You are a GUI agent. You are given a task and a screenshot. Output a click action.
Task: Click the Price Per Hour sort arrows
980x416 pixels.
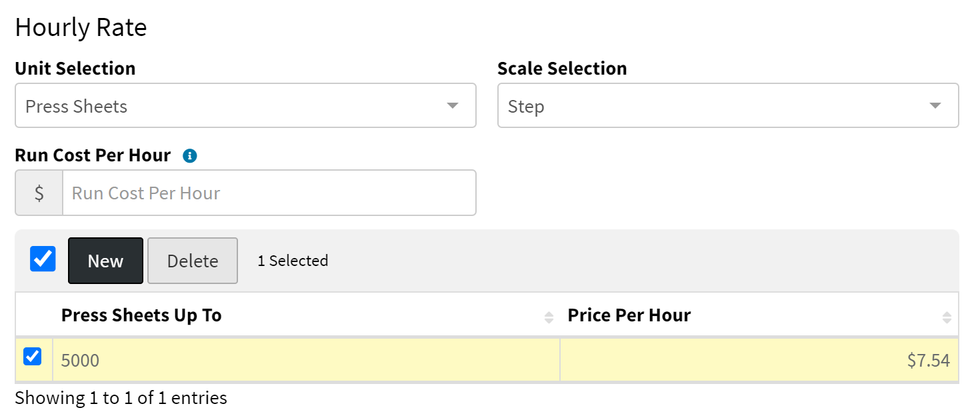click(x=947, y=317)
